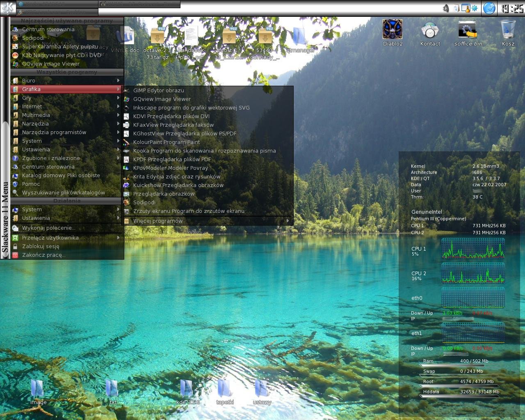Viewport: 525px width, 420px height.
Task: Click the Swap usage bar
Action: 459,376
